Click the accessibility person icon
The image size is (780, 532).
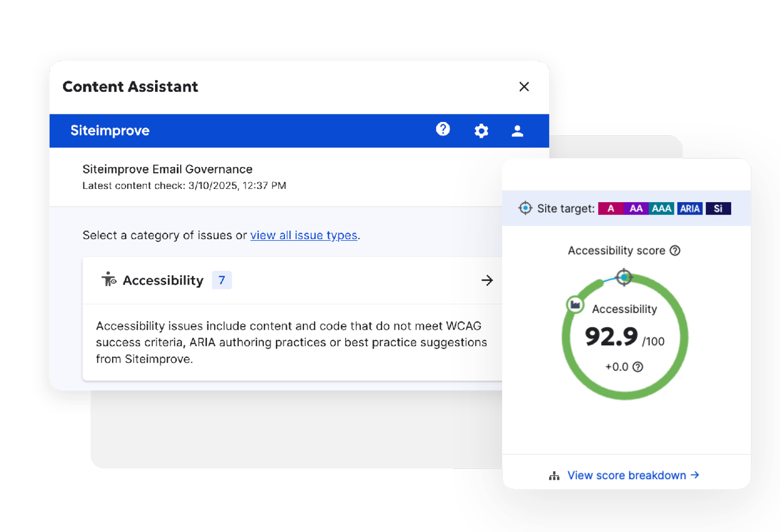coord(109,279)
